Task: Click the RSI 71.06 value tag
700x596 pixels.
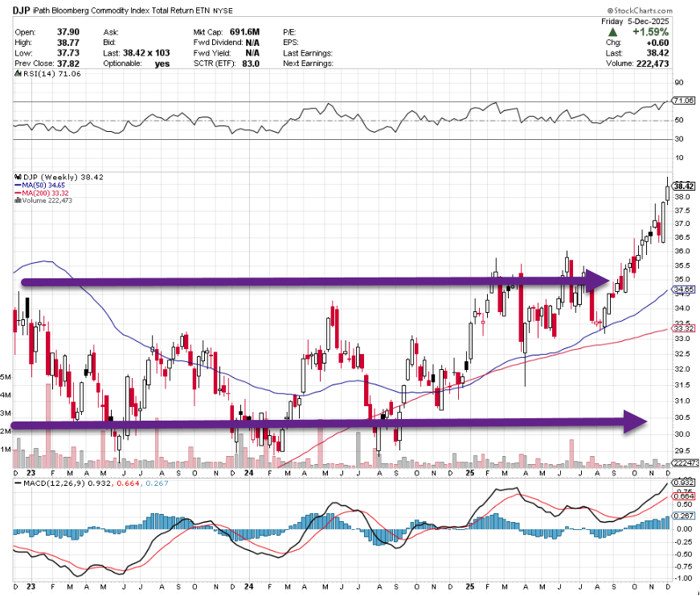Action: [684, 101]
